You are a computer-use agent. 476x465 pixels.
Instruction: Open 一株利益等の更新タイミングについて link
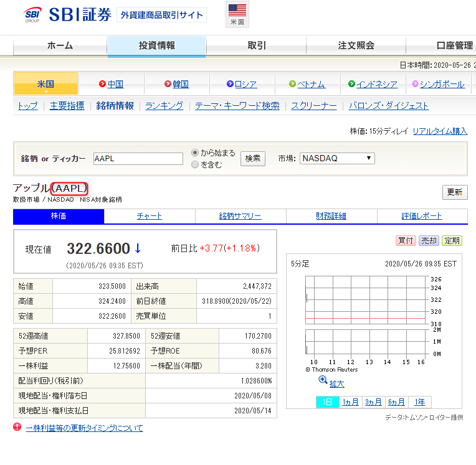point(84,428)
